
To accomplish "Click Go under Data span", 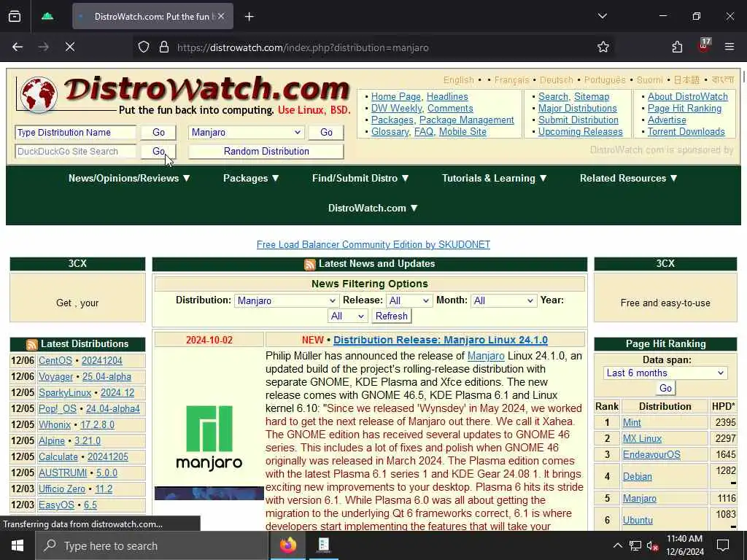I will (665, 388).
